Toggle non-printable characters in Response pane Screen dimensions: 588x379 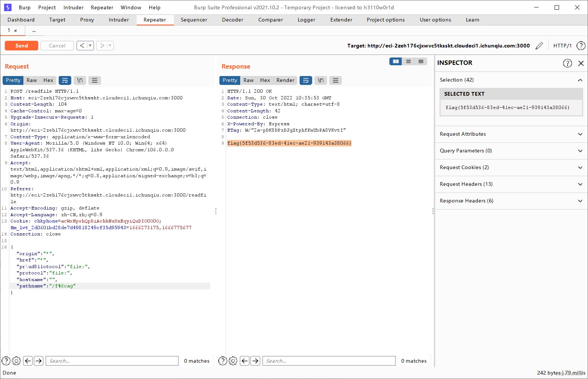click(321, 80)
